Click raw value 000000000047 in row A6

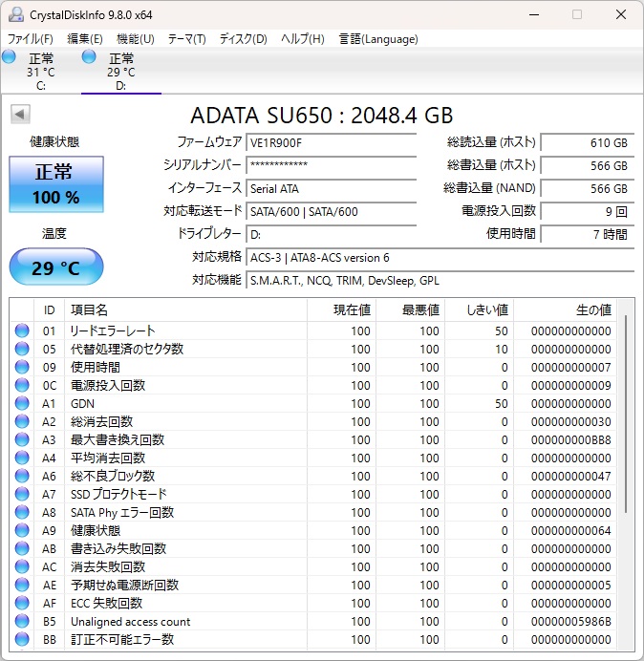(x=571, y=476)
